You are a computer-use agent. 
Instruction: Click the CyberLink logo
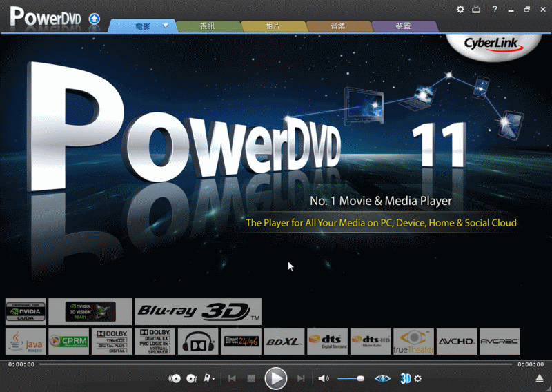(493, 45)
